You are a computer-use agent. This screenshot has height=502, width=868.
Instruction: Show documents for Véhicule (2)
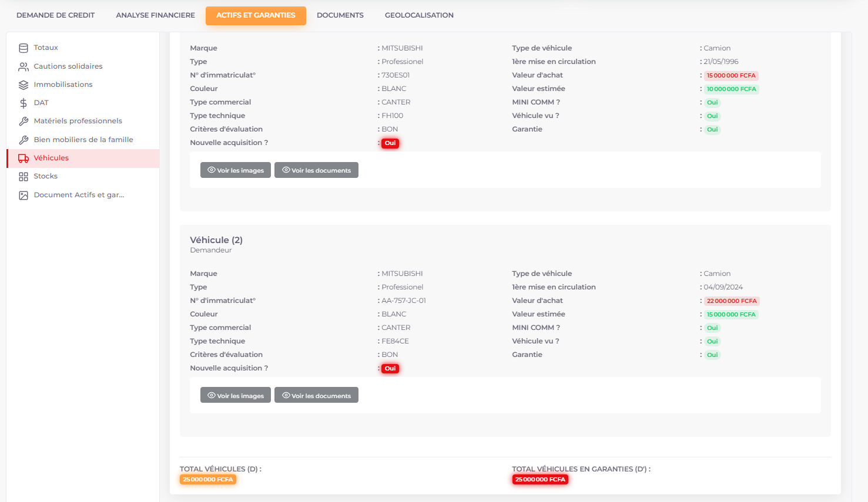pos(316,396)
